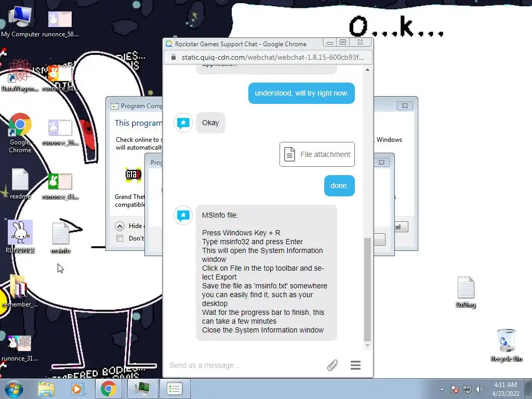Click the GTA2 game icon in Program Compatibility window
This screenshot has width=532, height=399.
pyautogui.click(x=133, y=175)
